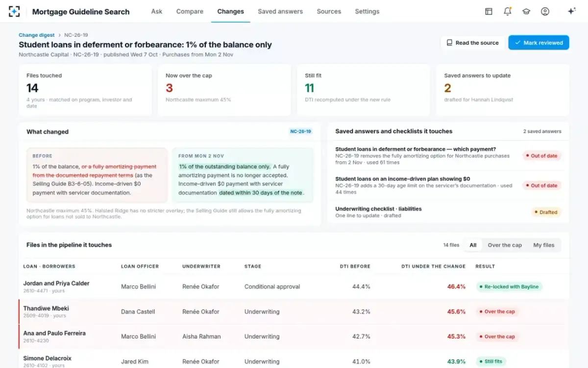Open the Saved answers tab
This screenshot has width=588, height=368.
tap(280, 11)
